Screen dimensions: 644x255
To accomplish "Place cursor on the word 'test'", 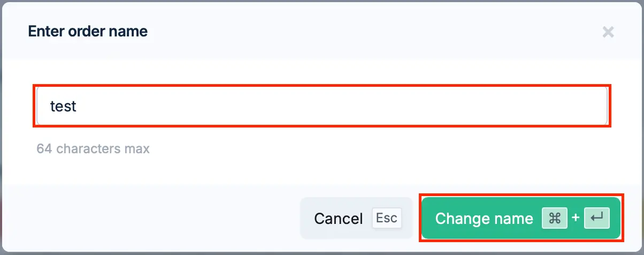I will click(63, 106).
